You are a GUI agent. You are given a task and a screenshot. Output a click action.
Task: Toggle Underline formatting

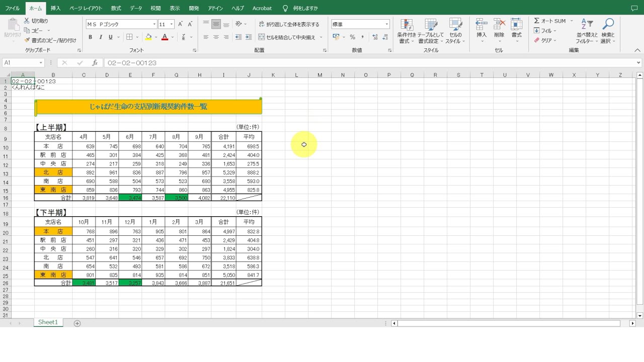pyautogui.click(x=110, y=37)
